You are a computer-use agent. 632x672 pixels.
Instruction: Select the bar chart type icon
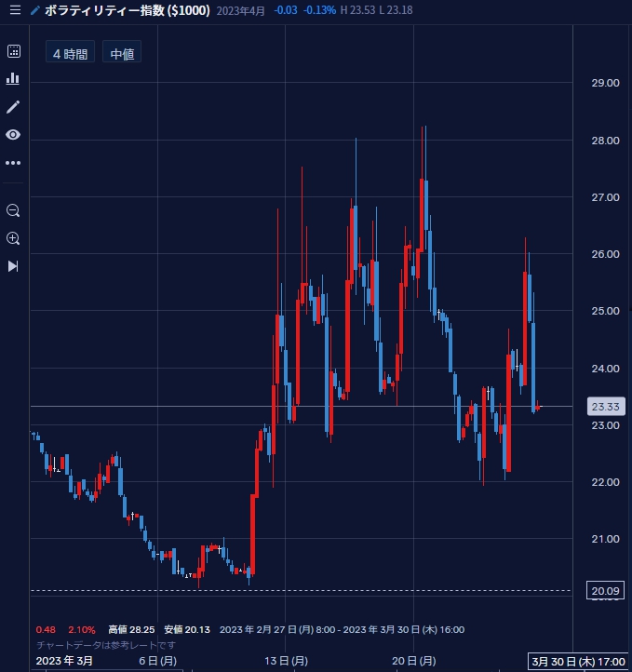pos(13,78)
